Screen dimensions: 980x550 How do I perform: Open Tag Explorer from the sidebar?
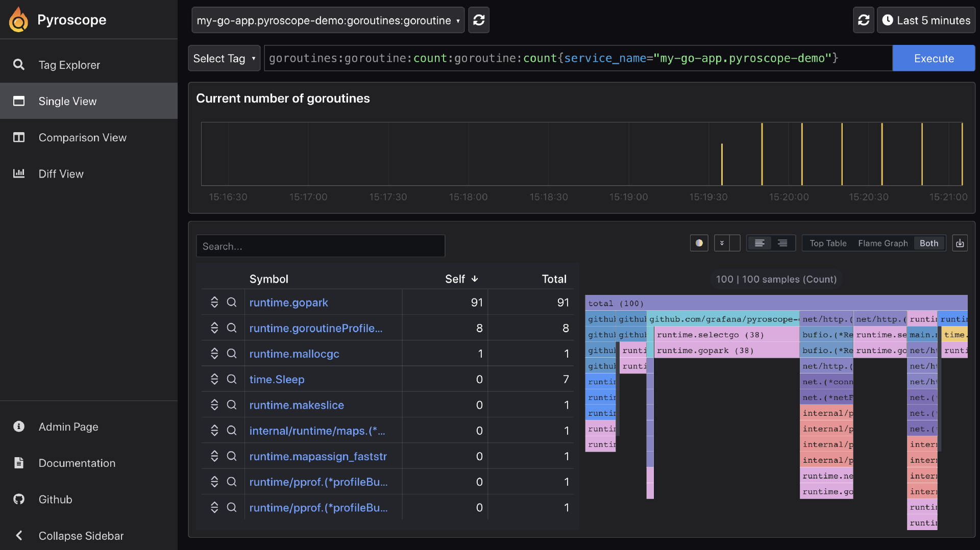click(69, 65)
